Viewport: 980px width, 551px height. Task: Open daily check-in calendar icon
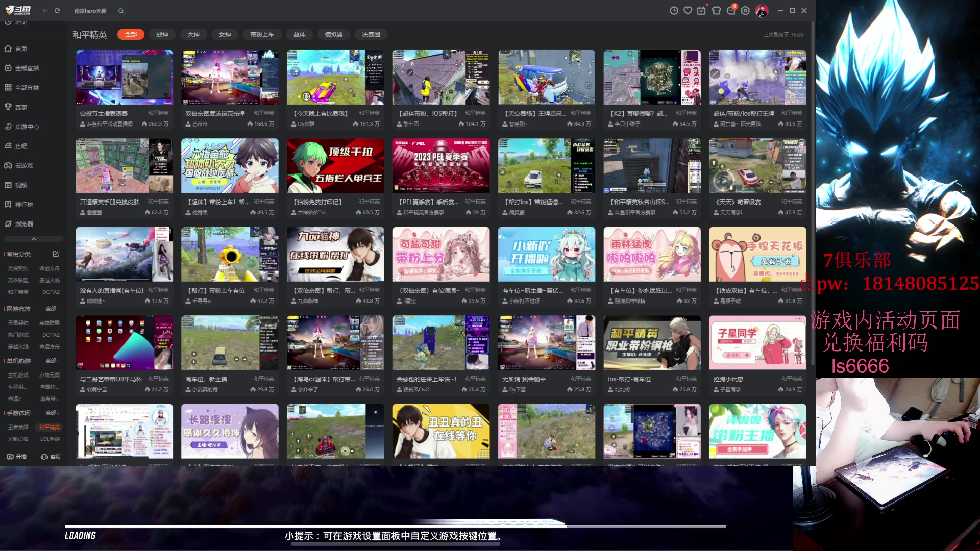[701, 11]
